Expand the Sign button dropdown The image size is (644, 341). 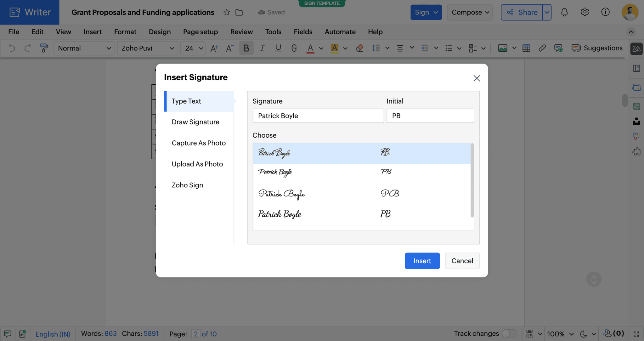point(436,12)
